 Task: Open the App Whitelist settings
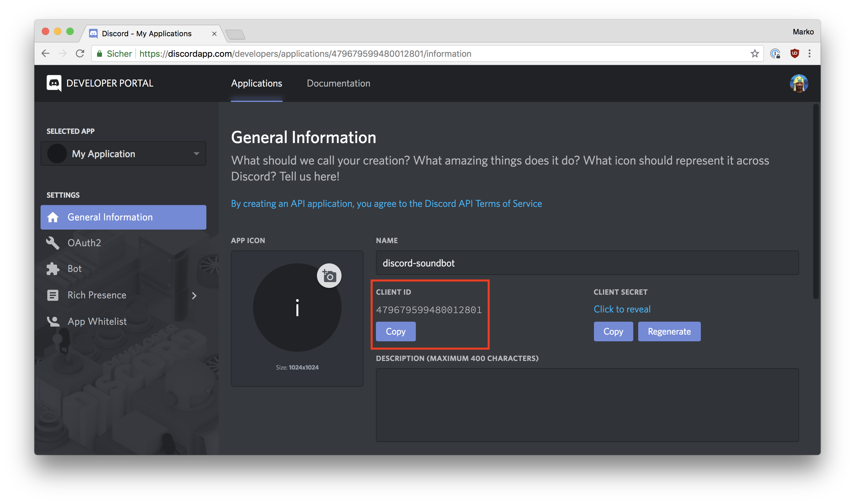pyautogui.click(x=97, y=321)
